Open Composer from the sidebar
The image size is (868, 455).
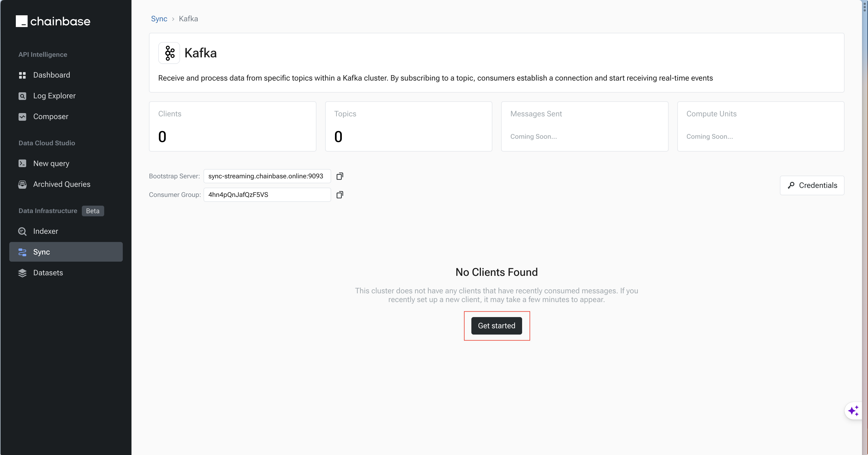pyautogui.click(x=50, y=117)
